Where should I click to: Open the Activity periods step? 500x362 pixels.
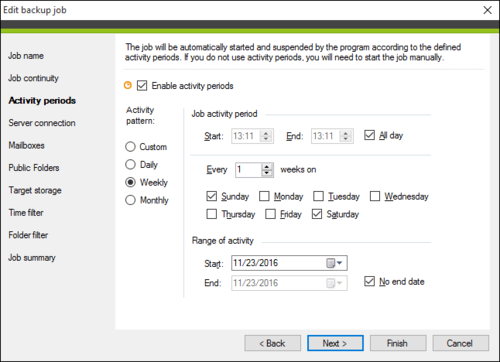tap(42, 100)
